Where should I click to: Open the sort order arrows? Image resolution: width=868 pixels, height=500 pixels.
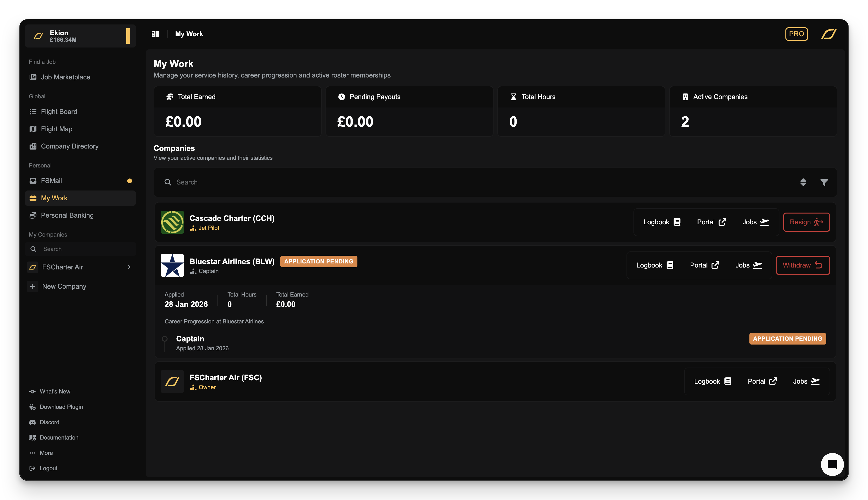click(x=803, y=182)
